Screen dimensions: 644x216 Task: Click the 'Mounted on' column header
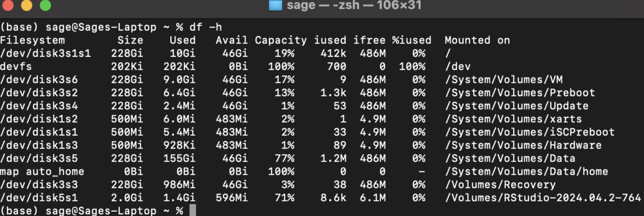click(477, 40)
